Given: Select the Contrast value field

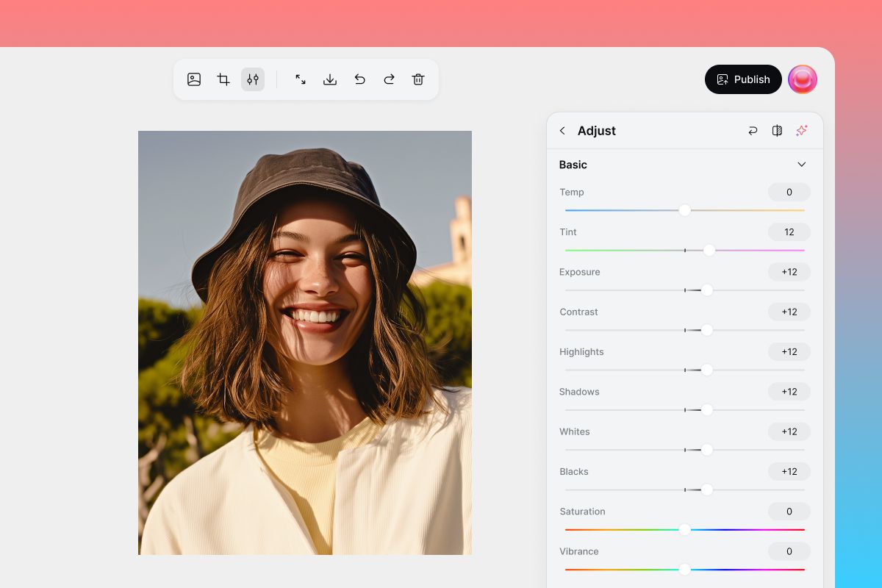Looking at the screenshot, I should 789,312.
